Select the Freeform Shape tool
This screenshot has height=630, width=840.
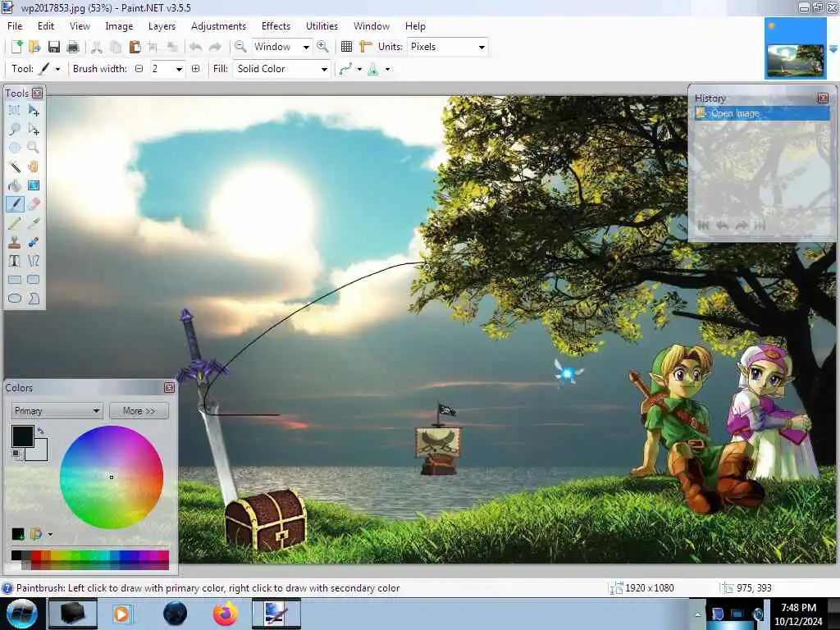[x=33, y=299]
